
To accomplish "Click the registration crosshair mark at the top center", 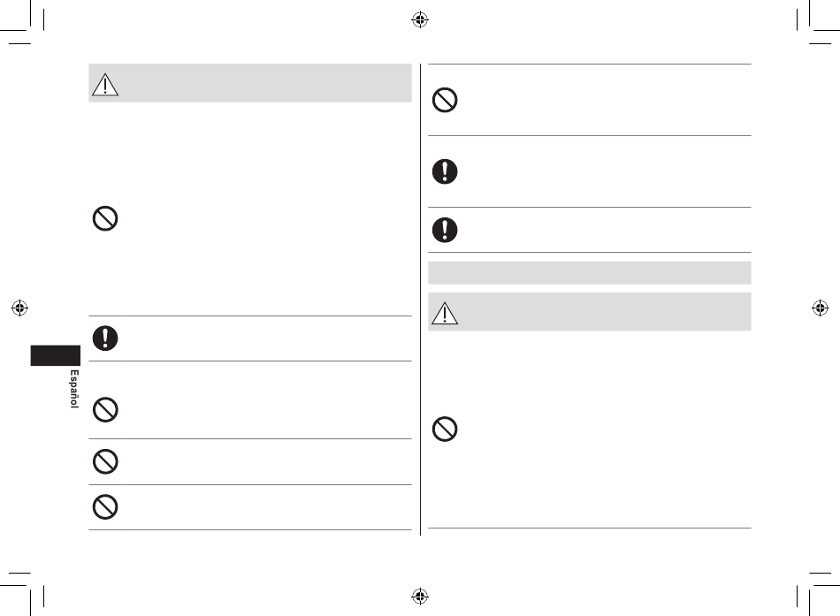I will click(420, 19).
